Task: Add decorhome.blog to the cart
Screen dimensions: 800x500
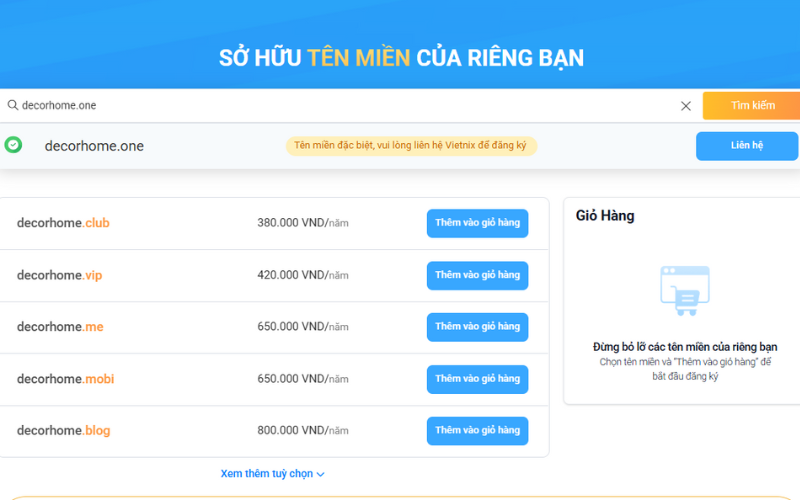Action: tap(477, 431)
